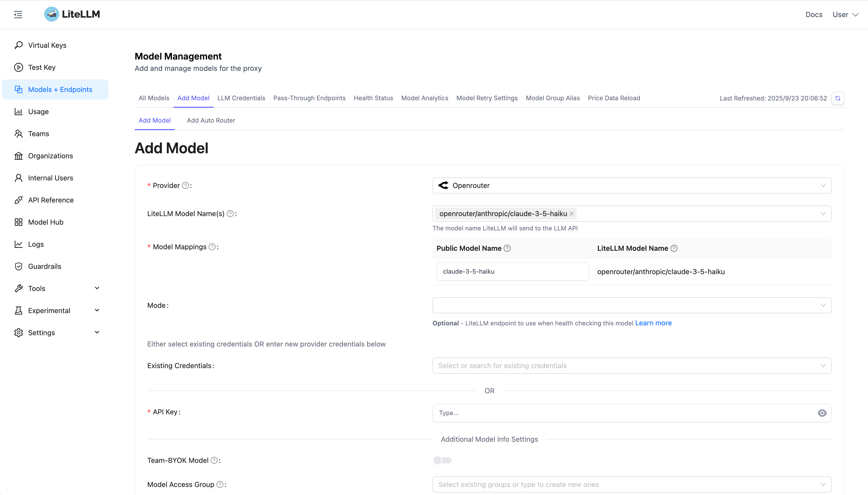Click the claude-3-5-haiku public name field
Image resolution: width=868 pixels, height=495 pixels.
(512, 272)
